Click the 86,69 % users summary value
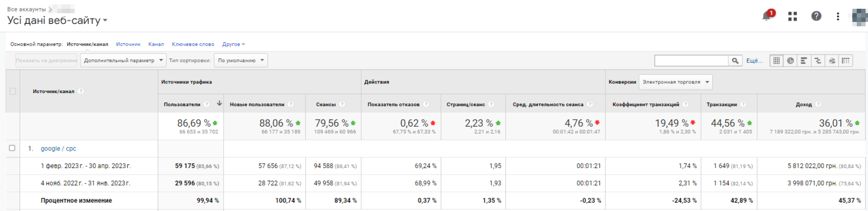Screen dimensions: 868x211 pyautogui.click(x=194, y=123)
